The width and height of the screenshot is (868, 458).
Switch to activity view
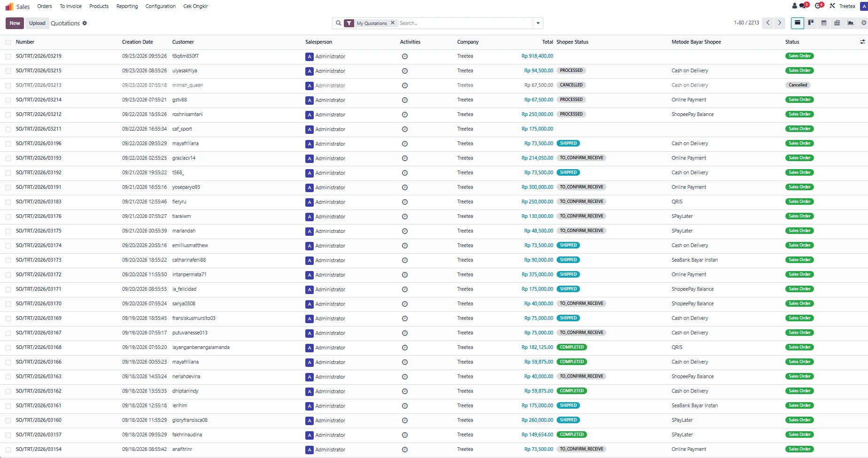[x=863, y=23]
